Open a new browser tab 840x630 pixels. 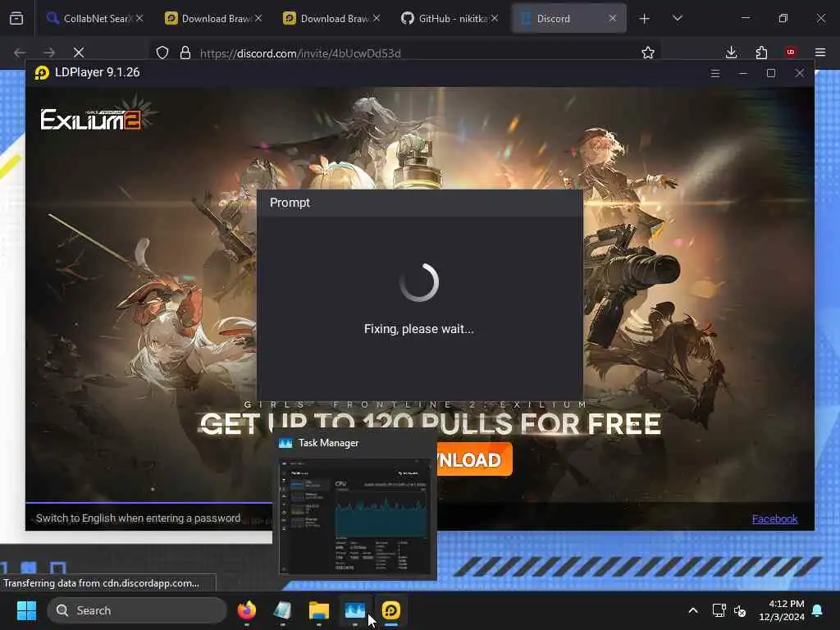click(x=644, y=19)
